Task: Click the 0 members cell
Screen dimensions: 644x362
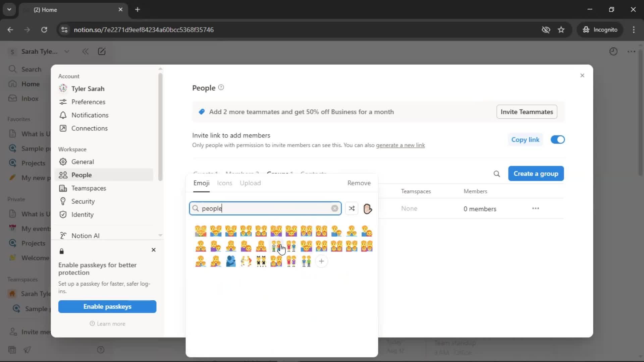Action: coord(480,209)
